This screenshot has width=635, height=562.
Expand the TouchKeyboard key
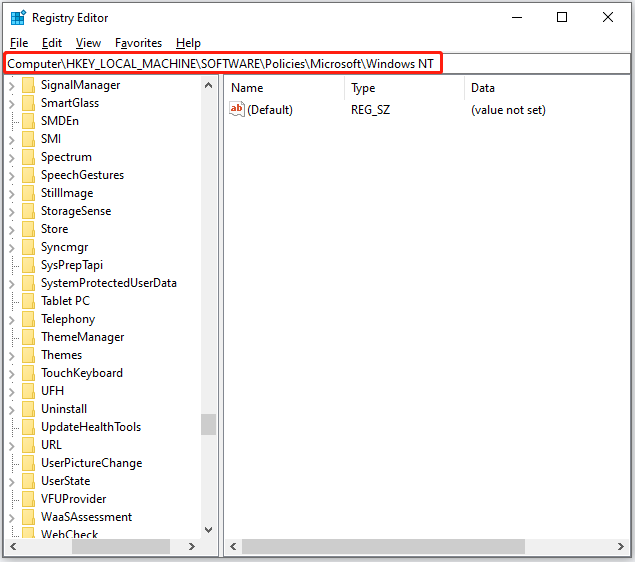12,374
